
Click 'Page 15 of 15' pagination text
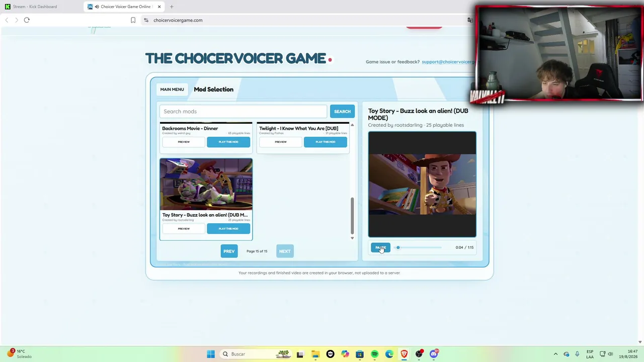[257, 251]
